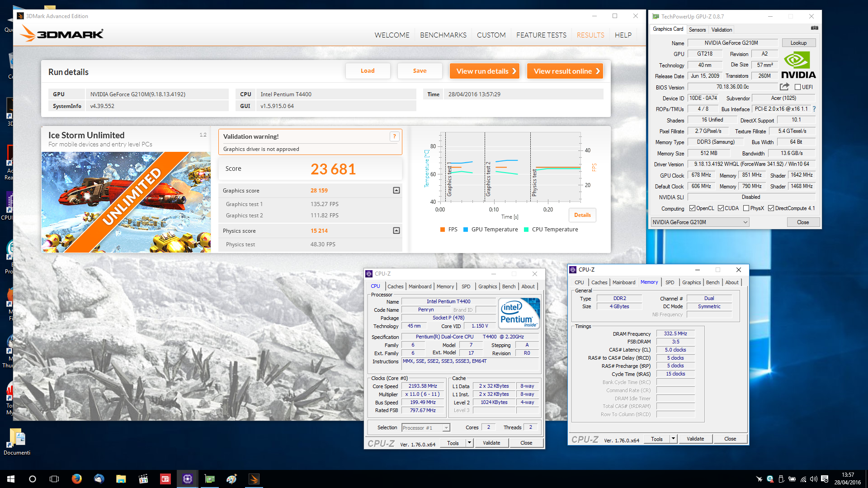Screen dimensions: 868x488
Task: Click the blue GPU Temperature legend swatch
Action: pyautogui.click(x=466, y=230)
